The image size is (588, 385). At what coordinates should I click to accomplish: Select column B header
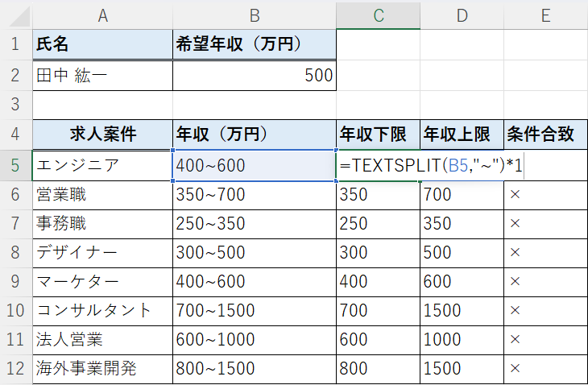pos(255,16)
